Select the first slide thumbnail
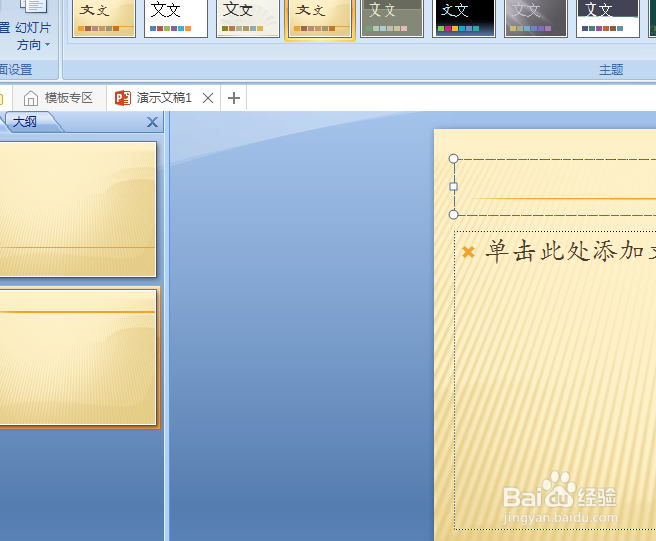The width and height of the screenshot is (656, 541). point(78,209)
